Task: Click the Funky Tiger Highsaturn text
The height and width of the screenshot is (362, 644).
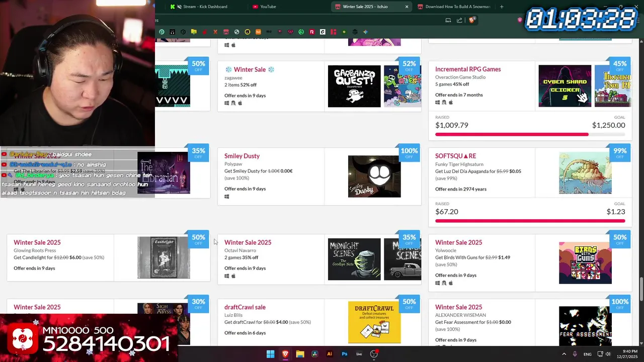Action: pyautogui.click(x=459, y=164)
